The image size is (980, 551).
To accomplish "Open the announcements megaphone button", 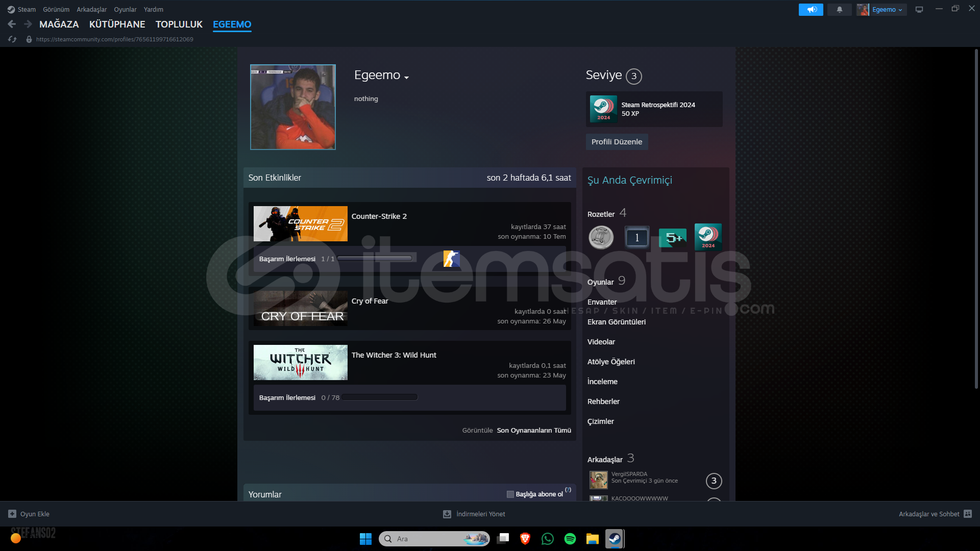I will pyautogui.click(x=811, y=9).
